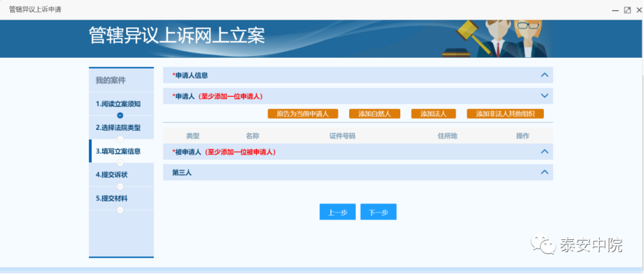Click the 名称 column header

click(253, 136)
